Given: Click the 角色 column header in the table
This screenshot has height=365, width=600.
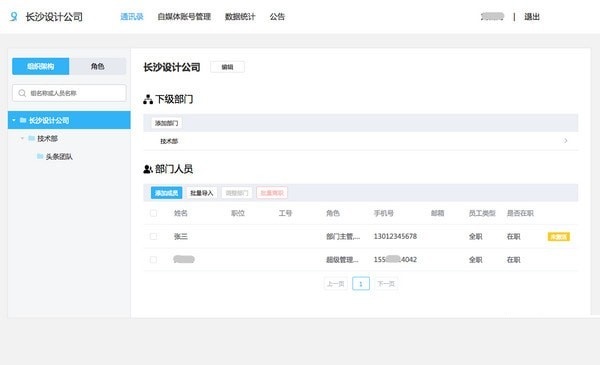Looking at the screenshot, I should click(x=333, y=213).
